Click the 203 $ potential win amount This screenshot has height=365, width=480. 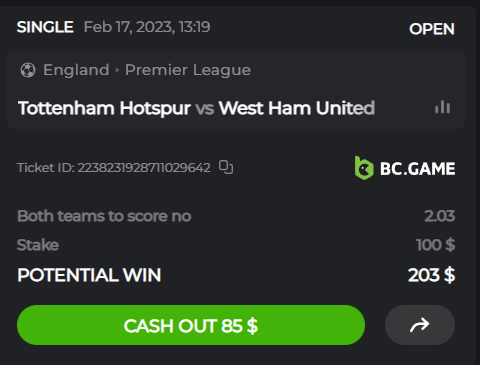point(431,275)
